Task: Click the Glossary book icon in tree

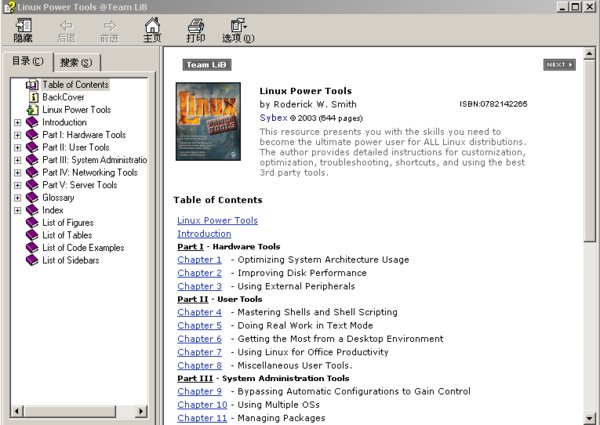Action: 33,198
